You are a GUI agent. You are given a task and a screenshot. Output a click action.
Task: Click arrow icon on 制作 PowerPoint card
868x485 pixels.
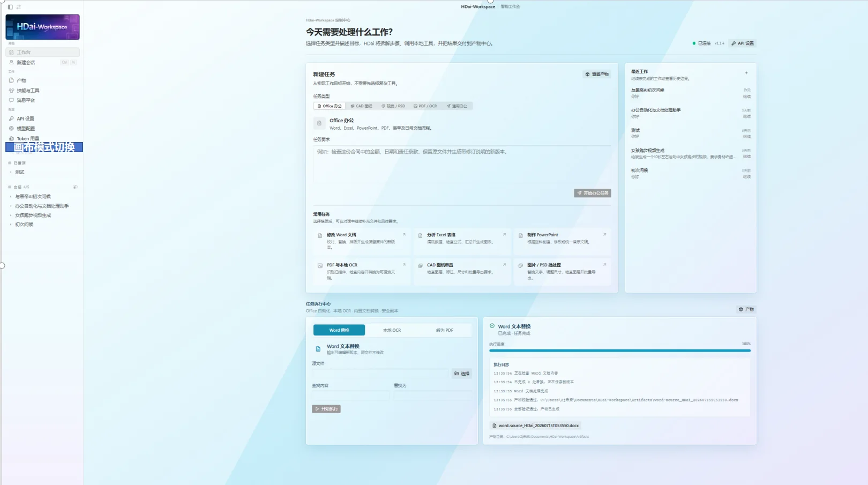(604, 235)
